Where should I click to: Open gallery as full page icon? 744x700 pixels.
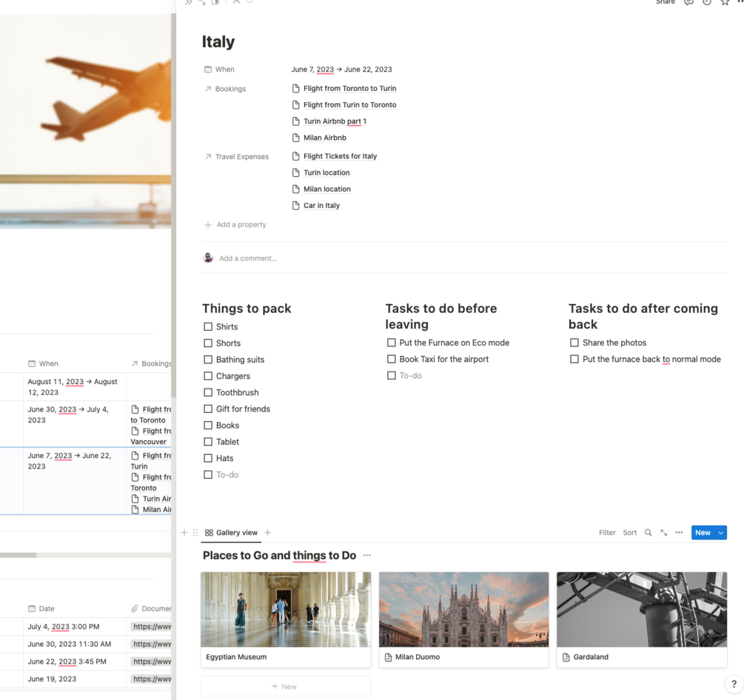tap(664, 533)
